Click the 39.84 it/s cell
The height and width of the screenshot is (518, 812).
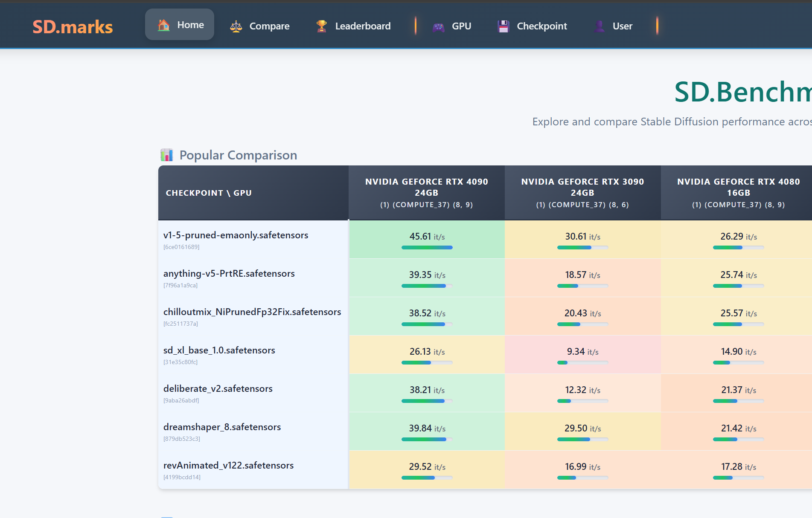(x=427, y=431)
